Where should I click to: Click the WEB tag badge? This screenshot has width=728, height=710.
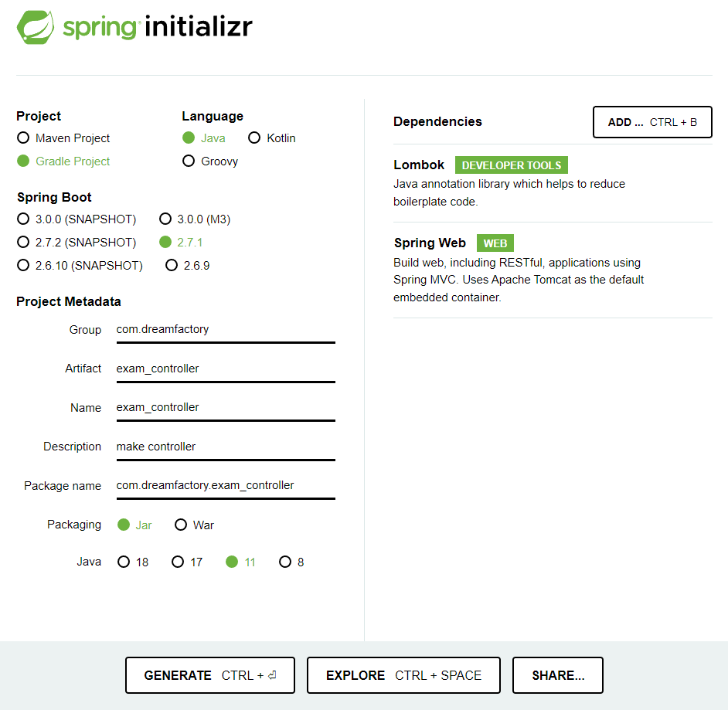[495, 243]
